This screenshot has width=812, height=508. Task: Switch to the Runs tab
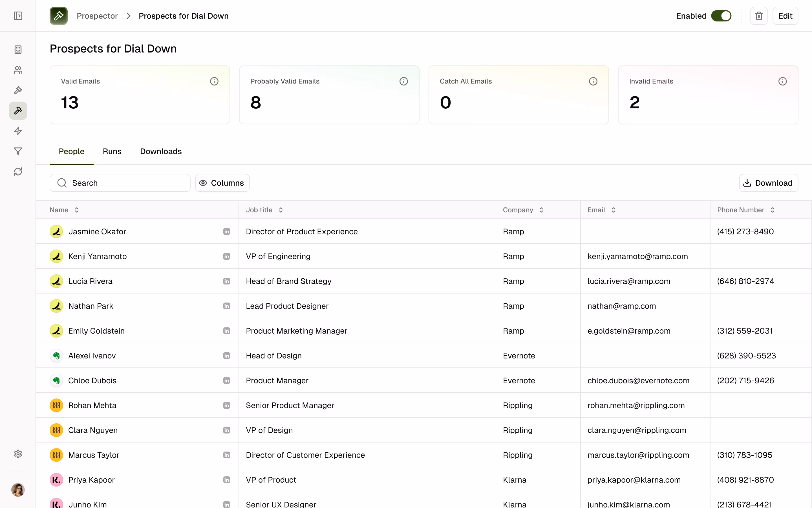coord(112,152)
